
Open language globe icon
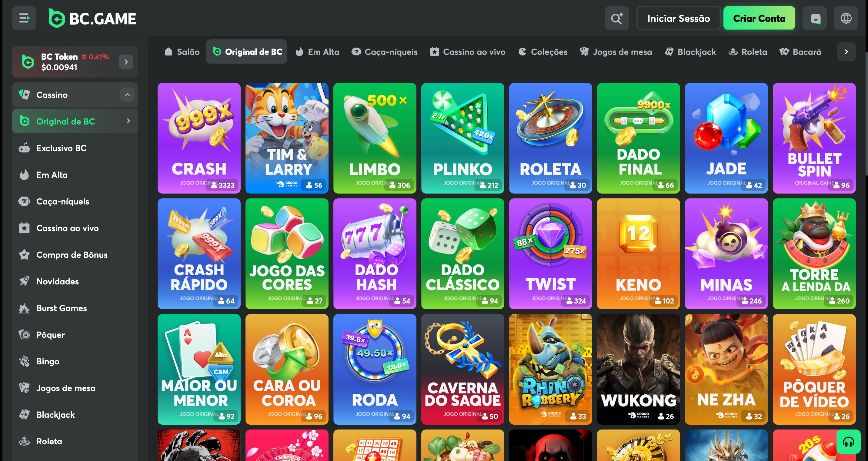coord(846,18)
